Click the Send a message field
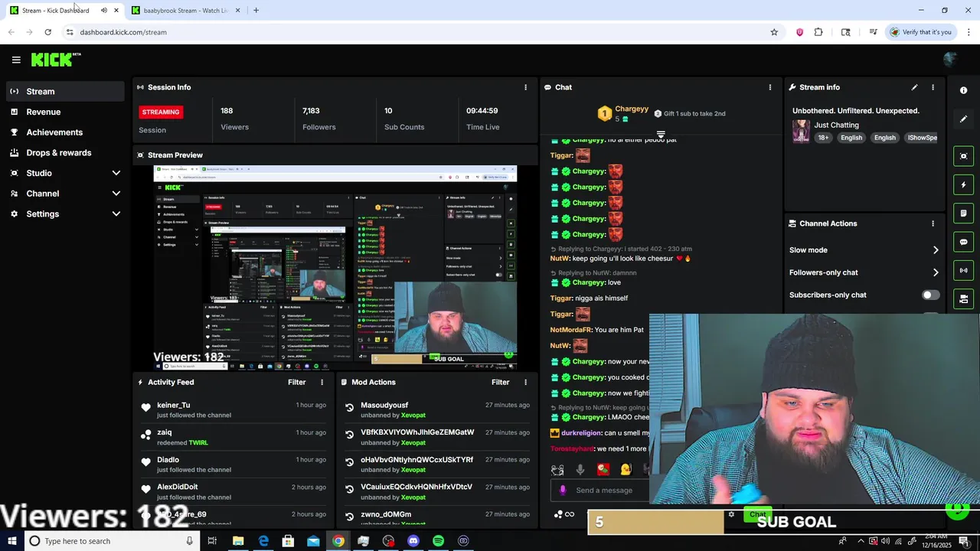 point(604,491)
